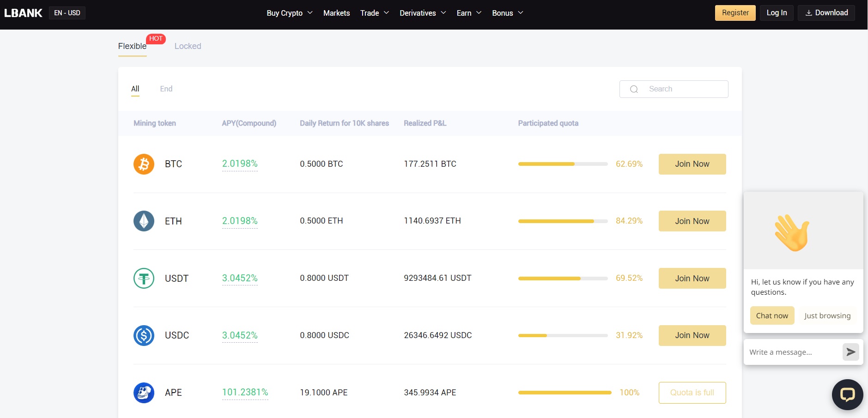Screen dimensions: 868x418
Task: Click the Realized P&L column header
Action: tap(425, 123)
